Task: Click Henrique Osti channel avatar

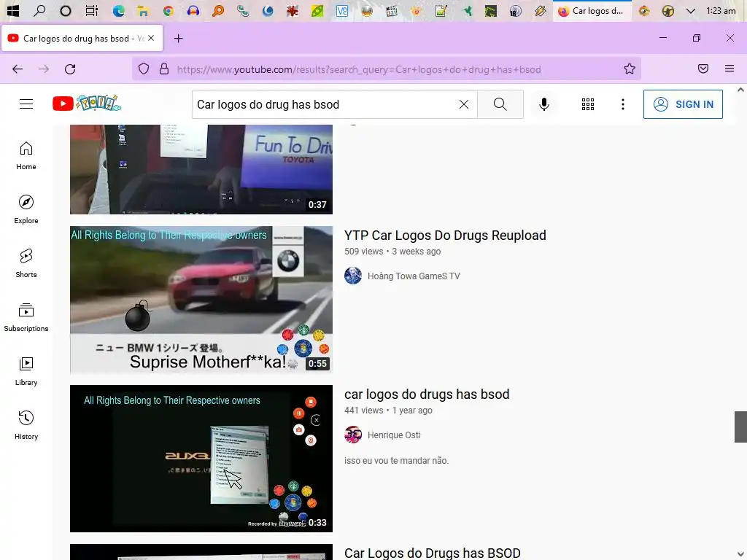Action: pyautogui.click(x=353, y=435)
